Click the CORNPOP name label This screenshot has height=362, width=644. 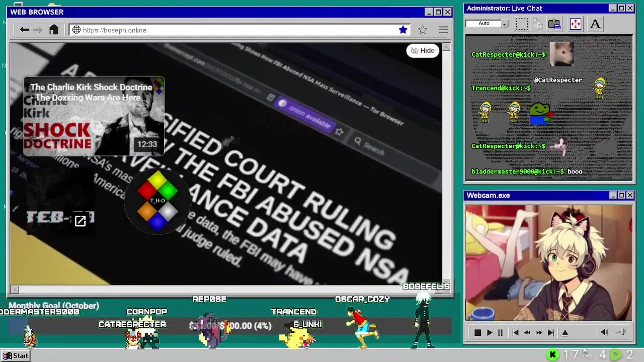(147, 312)
